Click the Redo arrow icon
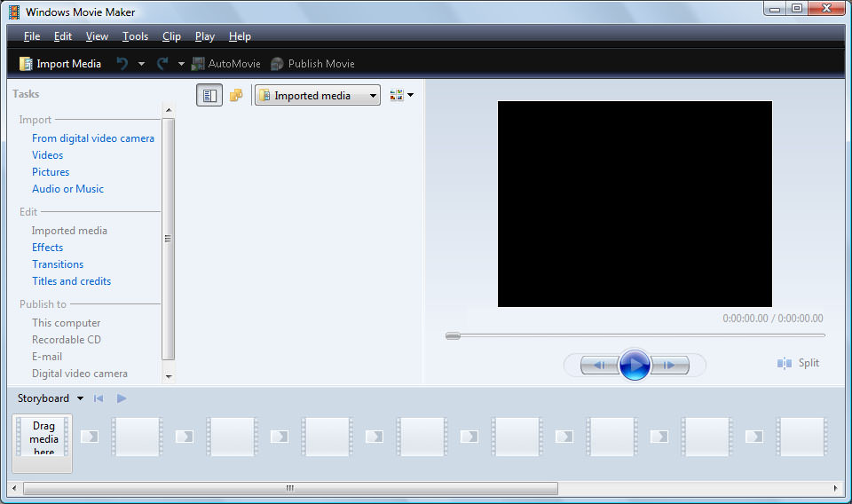The height and width of the screenshot is (504, 852). click(x=162, y=64)
